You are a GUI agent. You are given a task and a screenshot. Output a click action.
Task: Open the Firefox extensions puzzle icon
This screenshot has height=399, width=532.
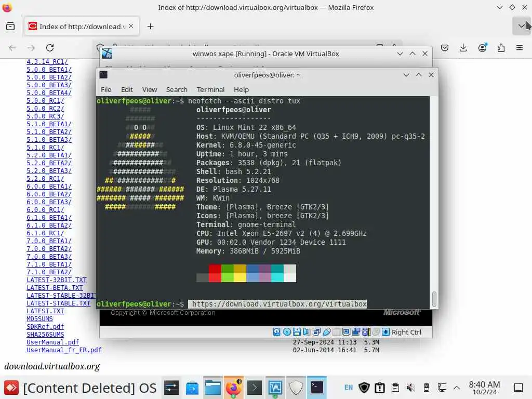tap(501, 48)
